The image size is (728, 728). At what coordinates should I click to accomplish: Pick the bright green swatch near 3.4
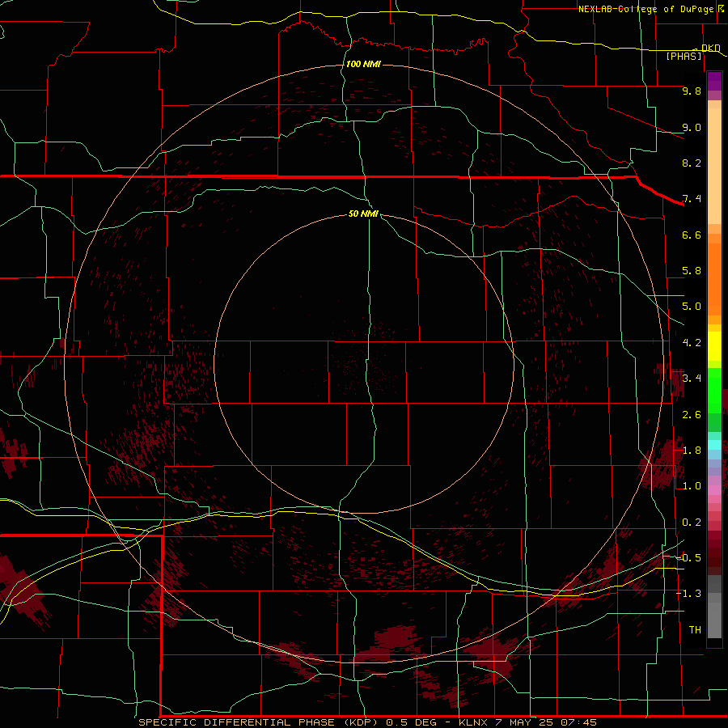tap(714, 390)
